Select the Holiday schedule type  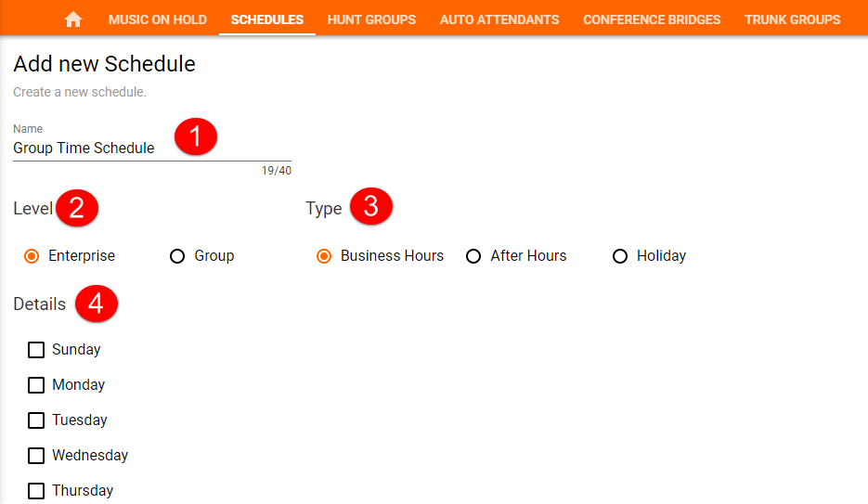(x=620, y=256)
